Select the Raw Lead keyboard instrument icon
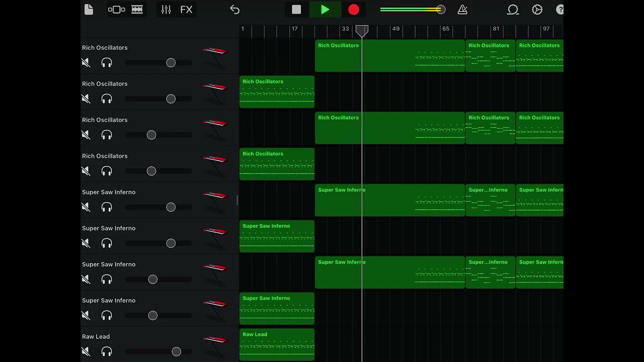Image resolution: width=644 pixels, height=362 pixels. pos(216,346)
